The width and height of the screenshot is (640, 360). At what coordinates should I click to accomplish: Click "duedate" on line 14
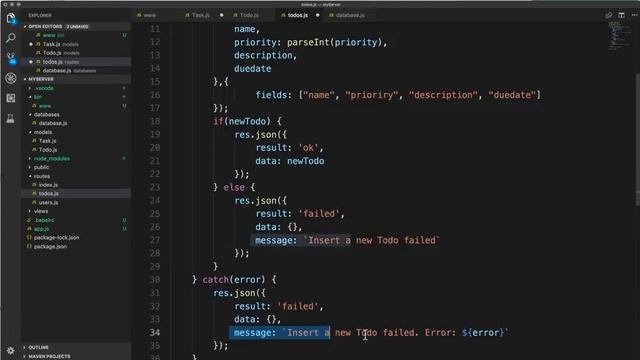point(253,69)
